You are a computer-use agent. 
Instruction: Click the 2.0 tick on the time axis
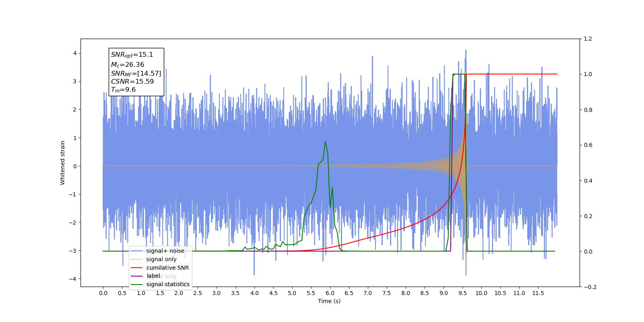(179, 293)
